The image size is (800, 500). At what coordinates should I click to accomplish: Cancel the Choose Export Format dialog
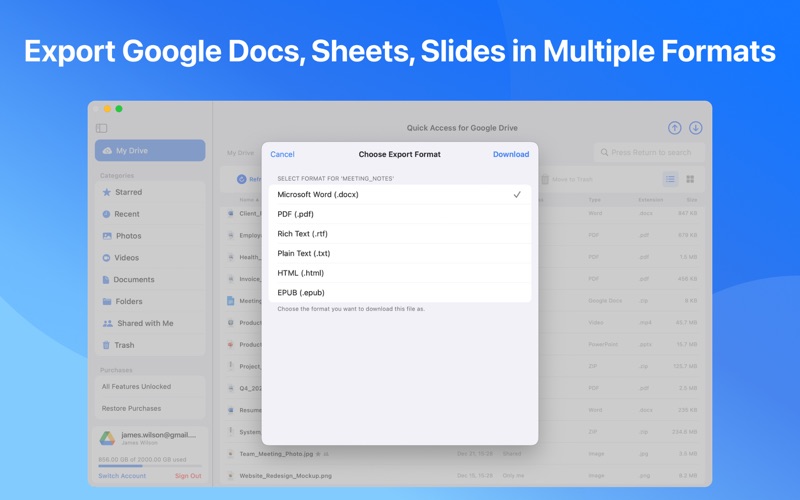(x=282, y=154)
